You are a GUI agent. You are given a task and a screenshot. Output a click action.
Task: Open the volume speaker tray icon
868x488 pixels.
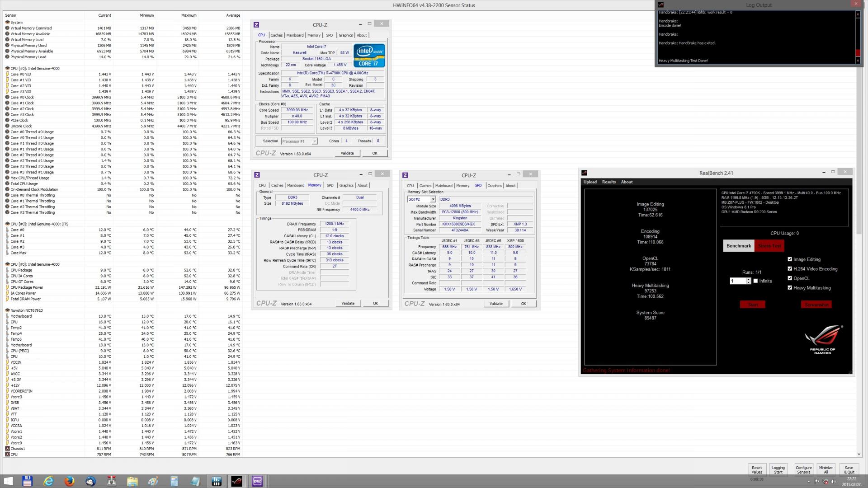click(x=834, y=482)
